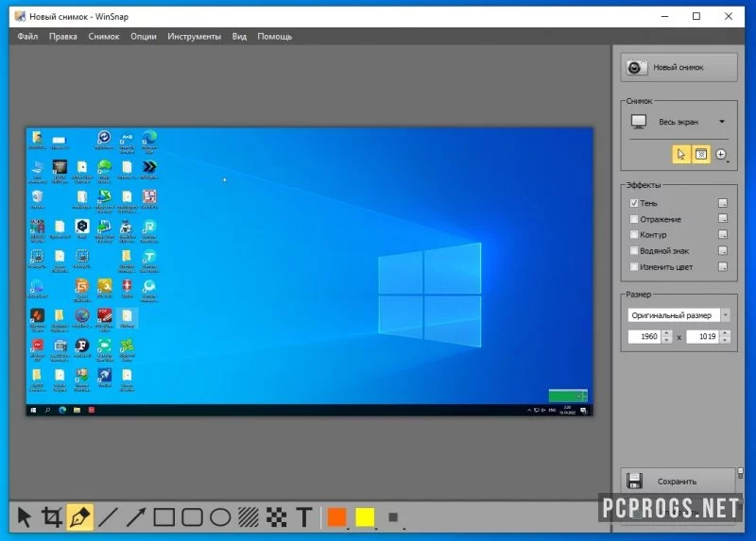The width and height of the screenshot is (756, 541).
Task: Open the Инструменты menu
Action: tap(195, 37)
